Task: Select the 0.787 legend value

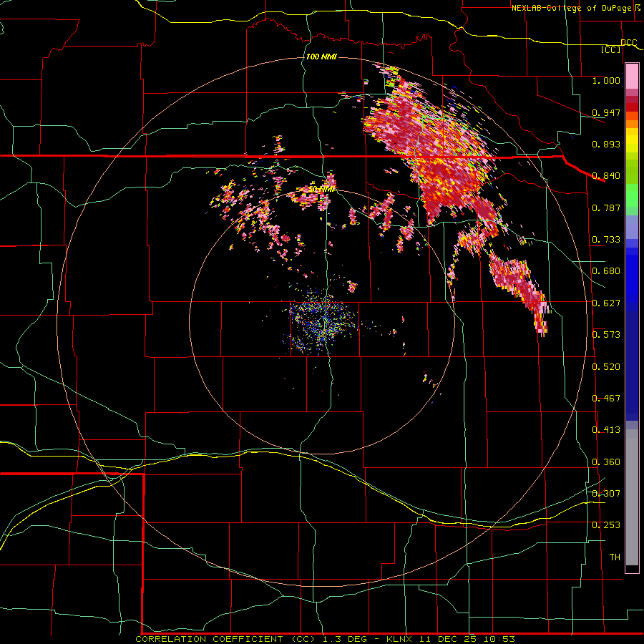Action: tap(606, 208)
